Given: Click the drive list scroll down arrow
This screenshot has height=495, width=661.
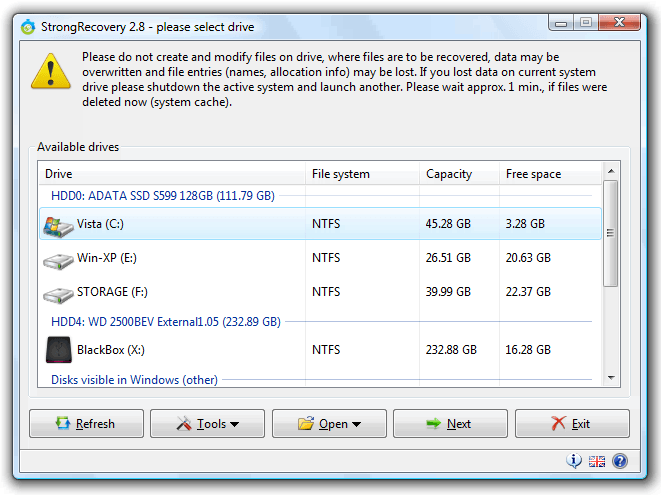Looking at the screenshot, I should tap(610, 376).
